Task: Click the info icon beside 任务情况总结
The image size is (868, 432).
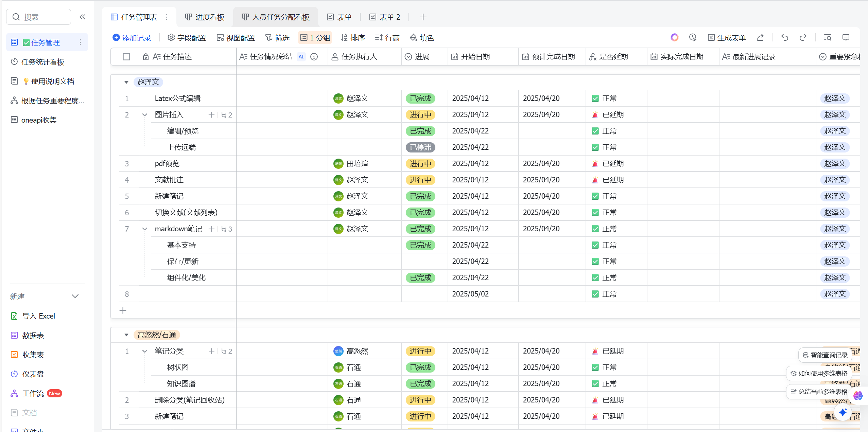Action: click(x=314, y=57)
